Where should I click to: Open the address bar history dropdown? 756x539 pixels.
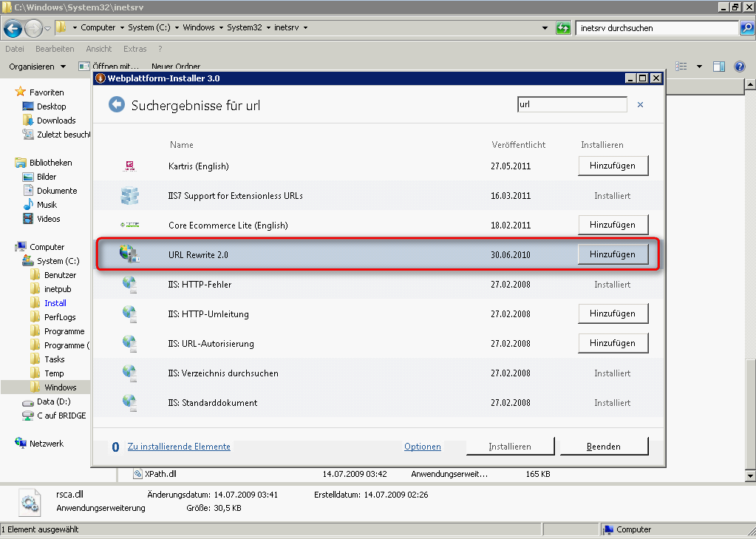coord(545,28)
